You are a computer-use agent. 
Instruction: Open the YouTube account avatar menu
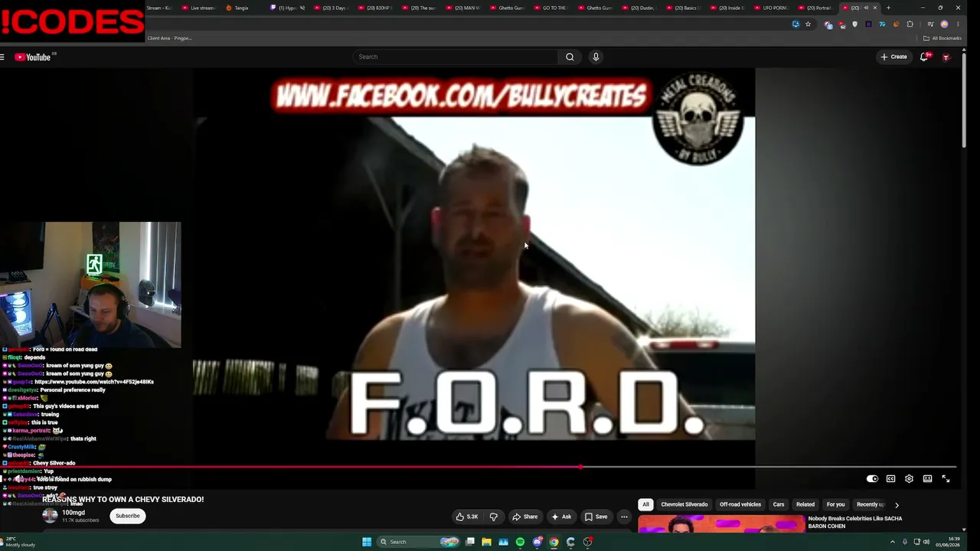pos(946,57)
